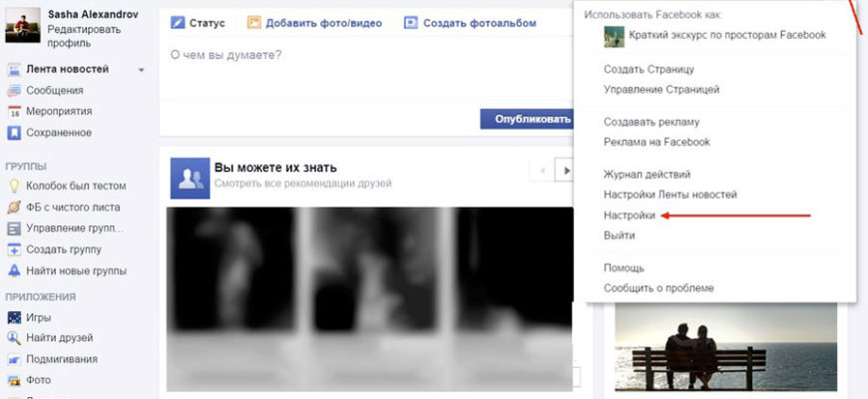Choose Сообщить о проблеме menu item
868x399 pixels.
pos(658,287)
